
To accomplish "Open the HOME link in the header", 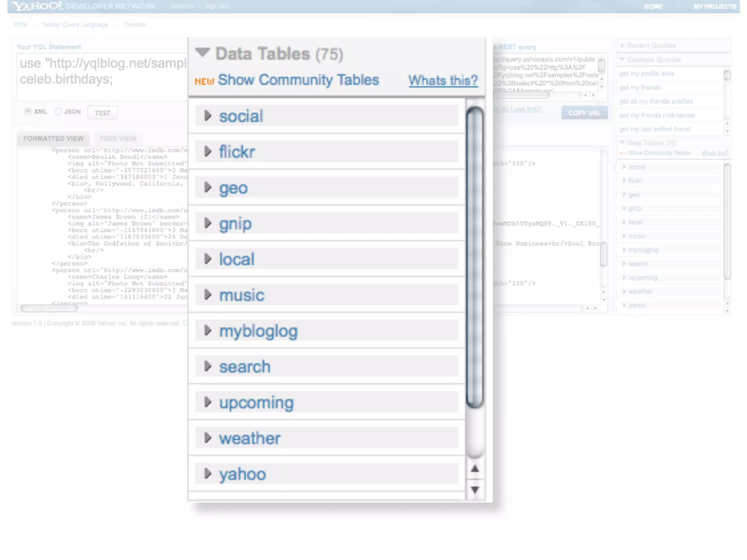I will coord(653,7).
